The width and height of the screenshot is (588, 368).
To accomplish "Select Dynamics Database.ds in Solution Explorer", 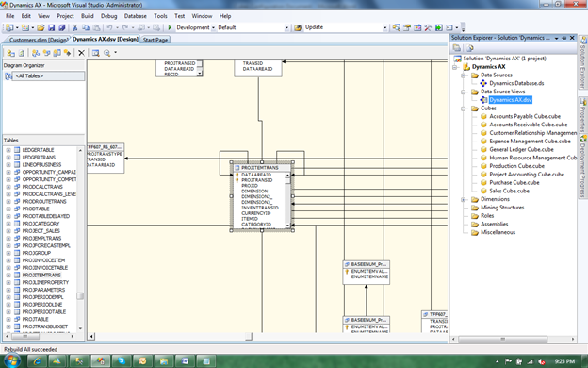I will coord(516,83).
